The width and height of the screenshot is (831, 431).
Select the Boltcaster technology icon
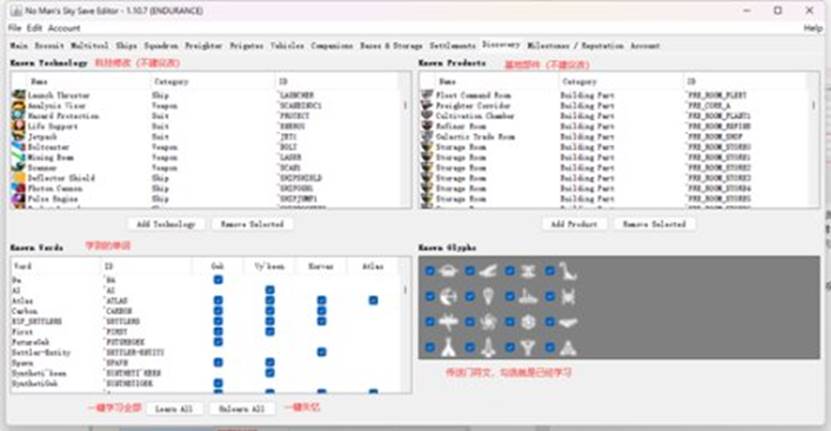[19, 147]
